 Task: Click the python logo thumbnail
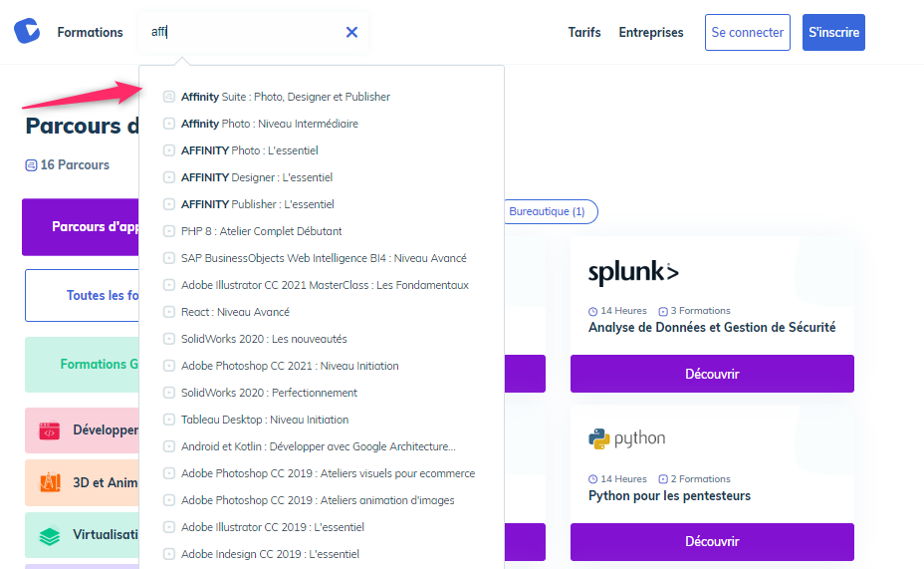[627, 438]
